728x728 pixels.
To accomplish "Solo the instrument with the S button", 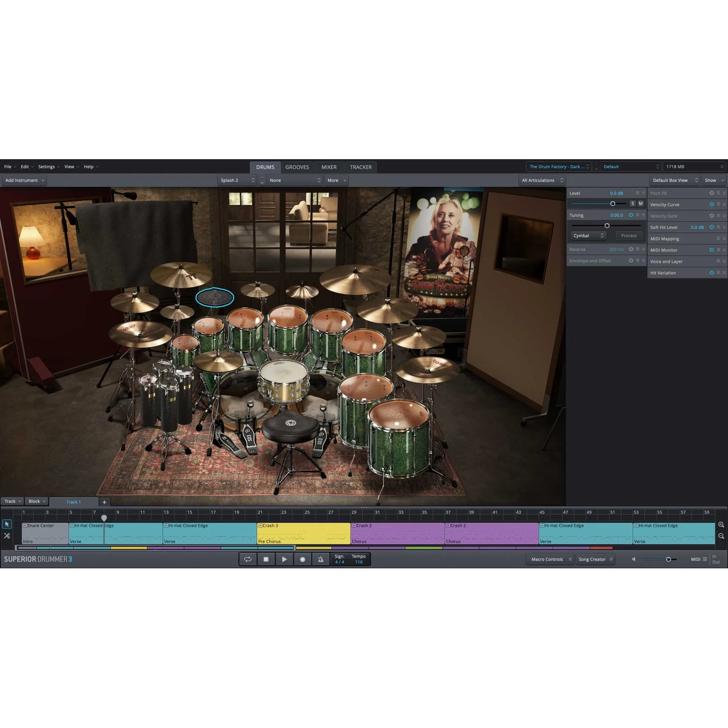I will point(632,204).
